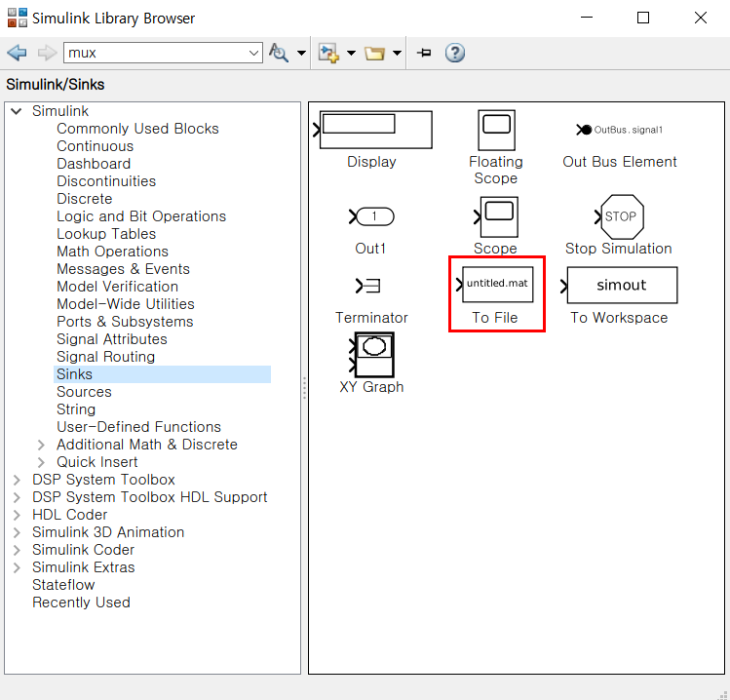Open Recently Used list

pos(81,603)
